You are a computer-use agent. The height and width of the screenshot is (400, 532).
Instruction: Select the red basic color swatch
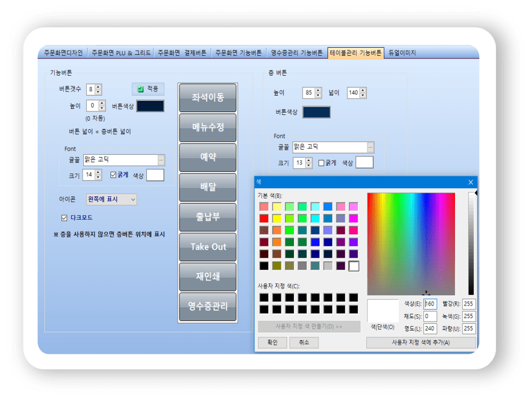point(264,218)
